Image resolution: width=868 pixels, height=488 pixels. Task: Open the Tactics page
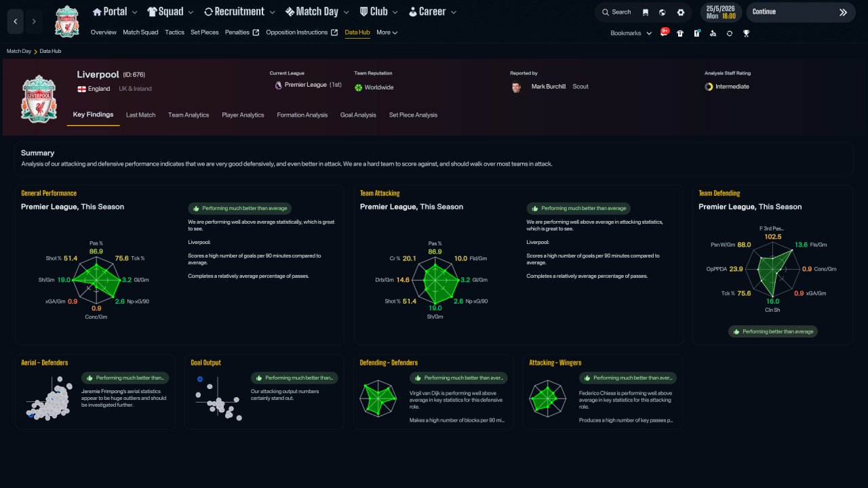tap(174, 33)
